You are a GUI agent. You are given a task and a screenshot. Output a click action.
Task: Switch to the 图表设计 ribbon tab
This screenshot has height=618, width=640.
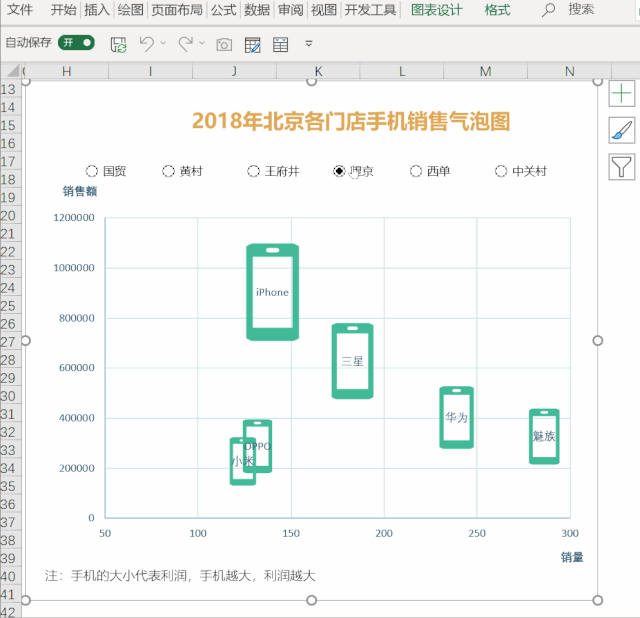click(437, 9)
